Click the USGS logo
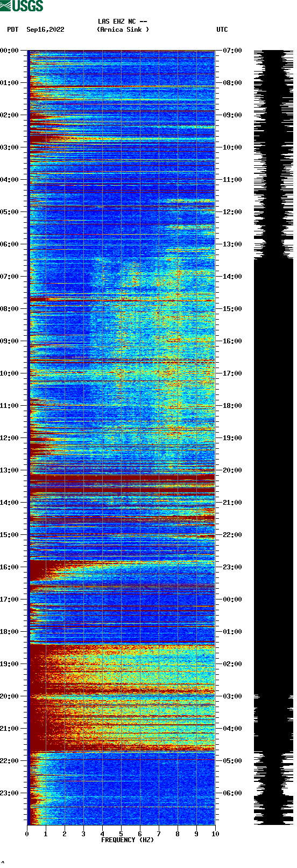This screenshot has height=868, width=297. [x=22, y=6]
